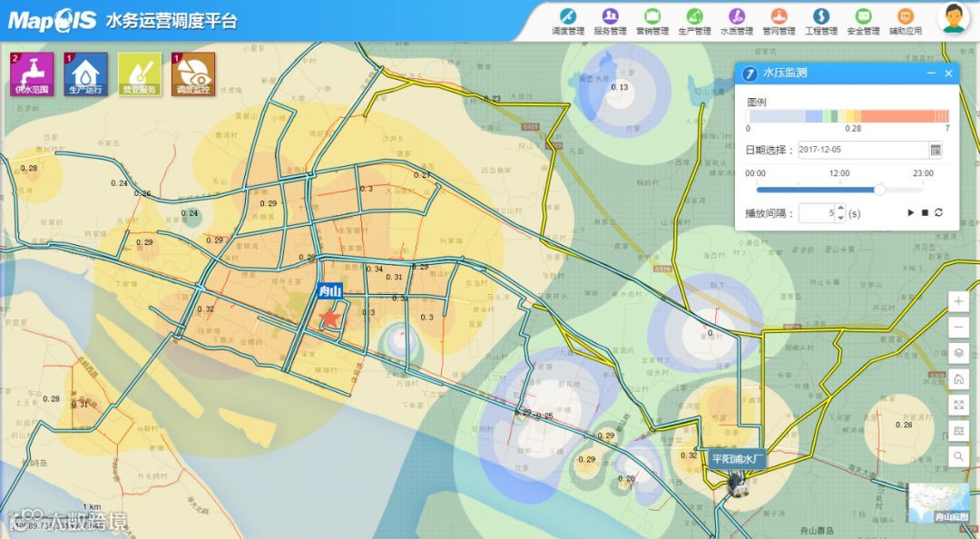
Task: Open 营销管理 in the top menu
Action: pos(652,21)
